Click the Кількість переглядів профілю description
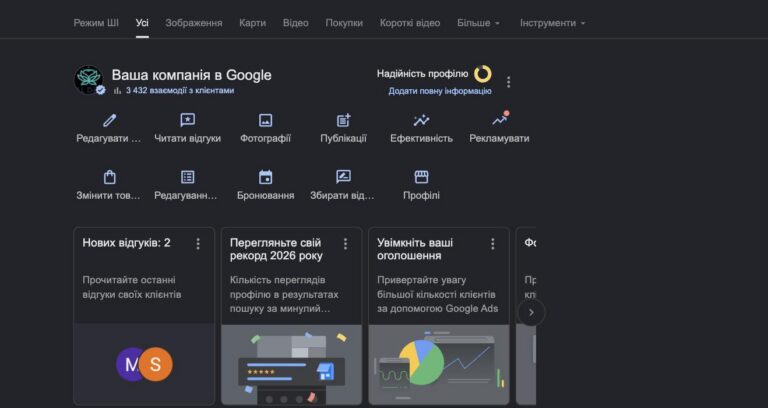This screenshot has height=408, width=768. point(284,294)
